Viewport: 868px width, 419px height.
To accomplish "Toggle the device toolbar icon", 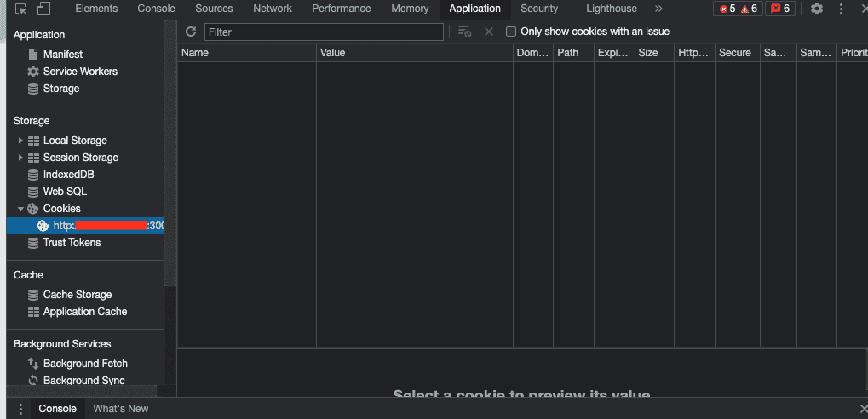I will (43, 9).
